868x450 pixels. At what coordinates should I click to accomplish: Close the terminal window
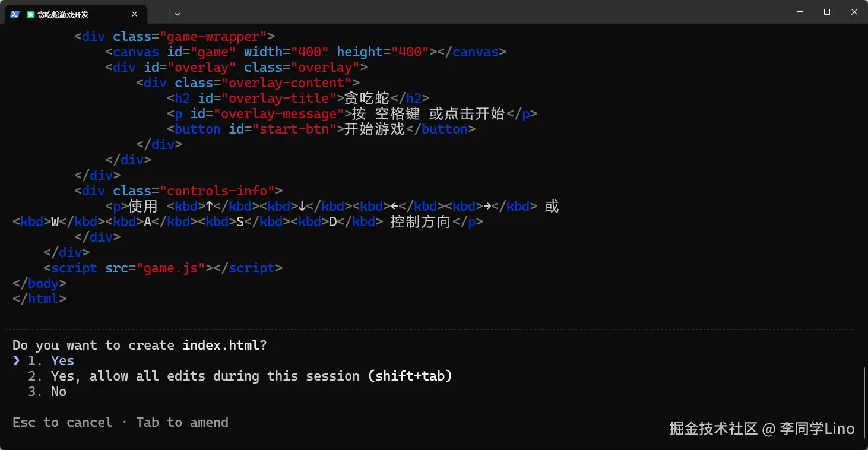pos(854,12)
